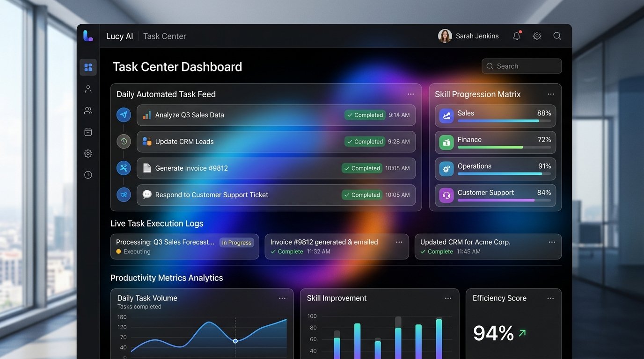Click Completed badge on Customer Support Ticket row
The height and width of the screenshot is (359, 644).
tap(362, 195)
